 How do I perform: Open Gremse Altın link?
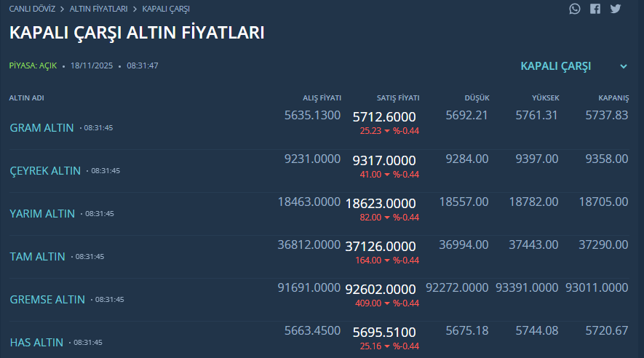tap(47, 299)
